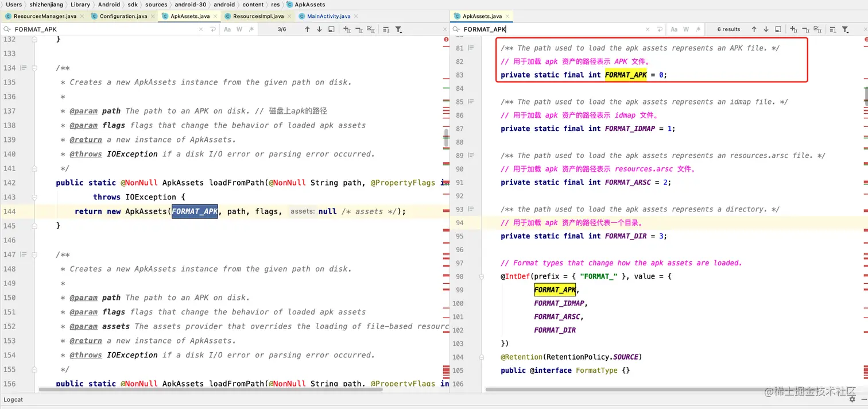Click in the right pane search field
Viewport: 868px width, 409px height.
[x=551, y=29]
